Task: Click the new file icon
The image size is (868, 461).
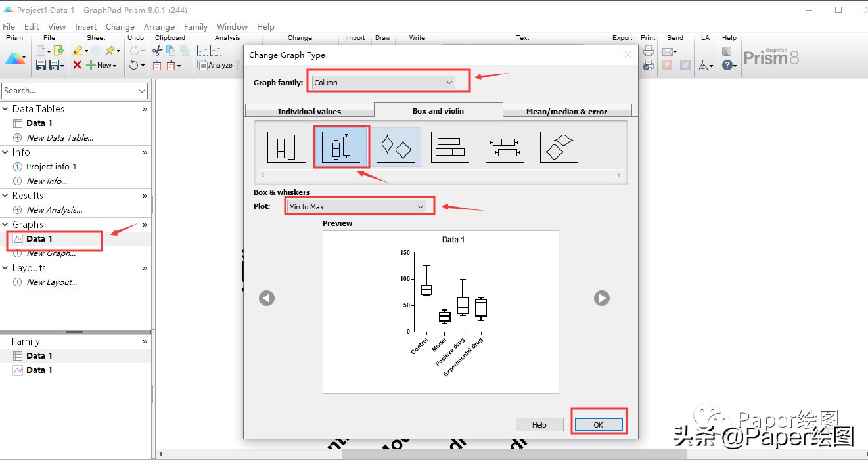Action: [41, 51]
